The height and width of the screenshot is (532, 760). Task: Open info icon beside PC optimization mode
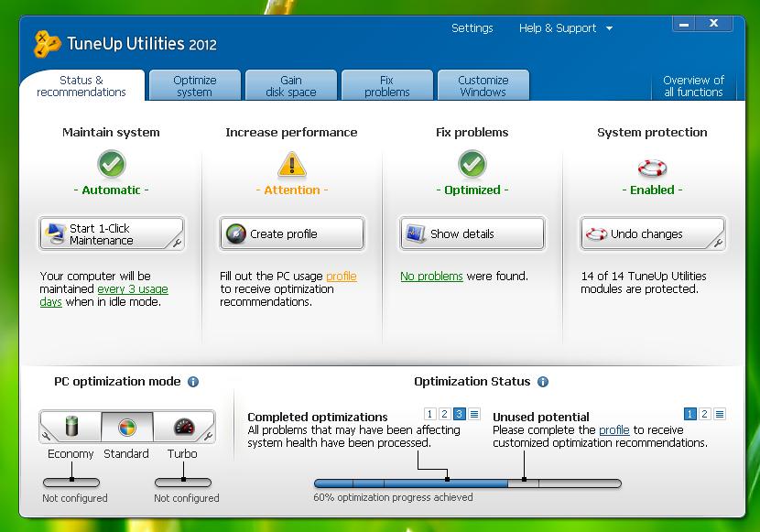click(193, 382)
